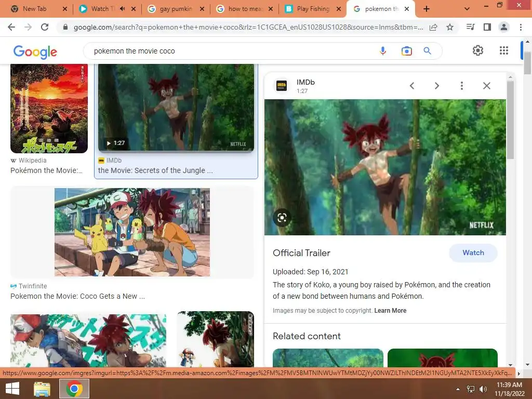Search by image camera icon
The image size is (532, 399).
click(406, 51)
